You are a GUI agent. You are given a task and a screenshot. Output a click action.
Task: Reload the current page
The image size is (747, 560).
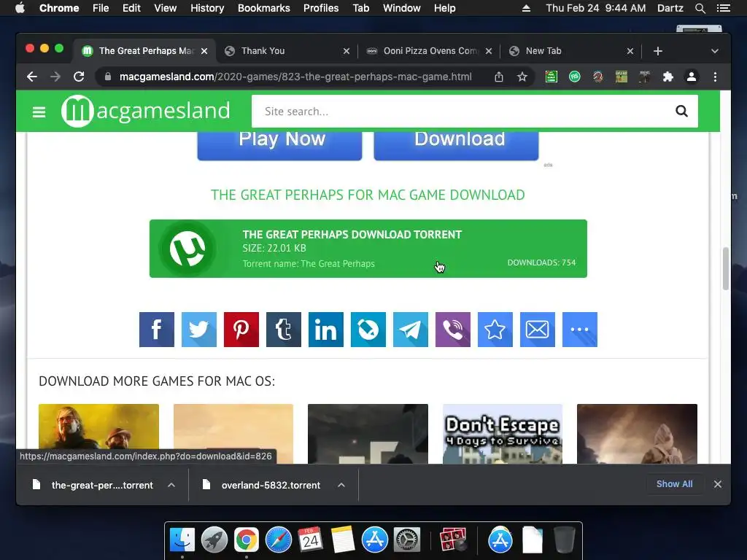point(79,77)
